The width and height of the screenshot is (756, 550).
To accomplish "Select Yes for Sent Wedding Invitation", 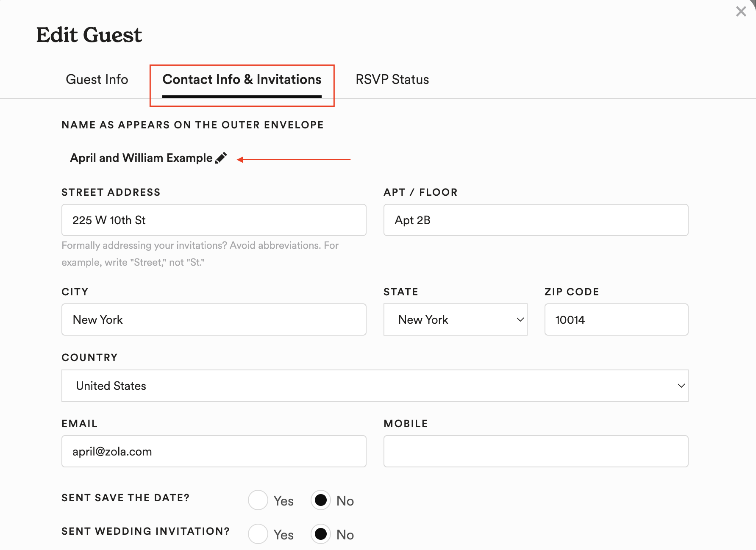I will 258,534.
